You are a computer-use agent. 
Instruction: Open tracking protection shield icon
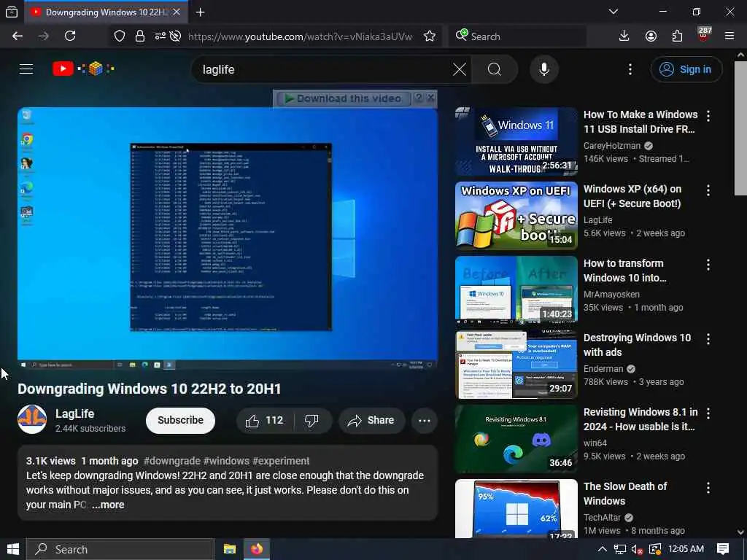pos(120,36)
